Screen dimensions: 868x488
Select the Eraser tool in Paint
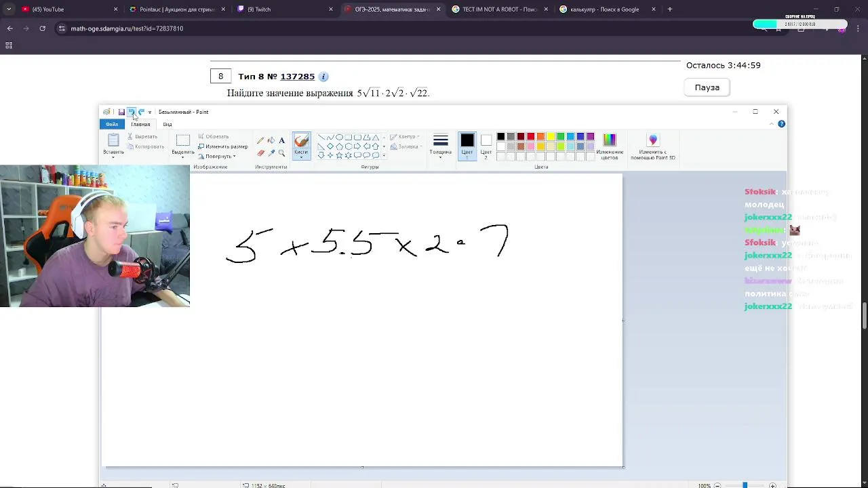pos(260,153)
